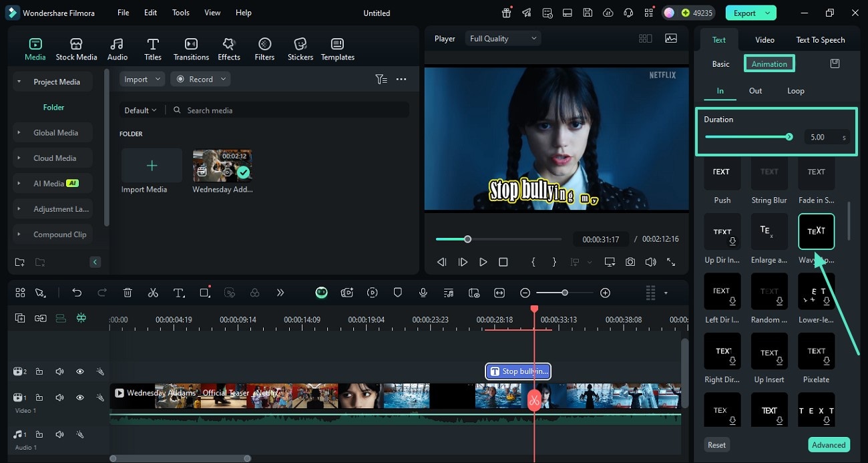Switch to the Video tab

click(765, 39)
